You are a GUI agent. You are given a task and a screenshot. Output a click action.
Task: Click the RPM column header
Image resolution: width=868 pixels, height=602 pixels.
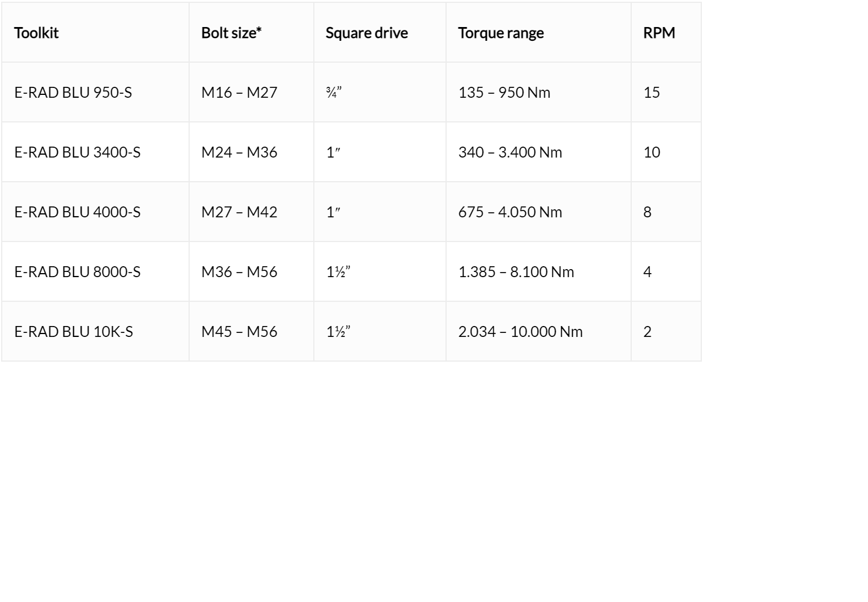point(666,32)
